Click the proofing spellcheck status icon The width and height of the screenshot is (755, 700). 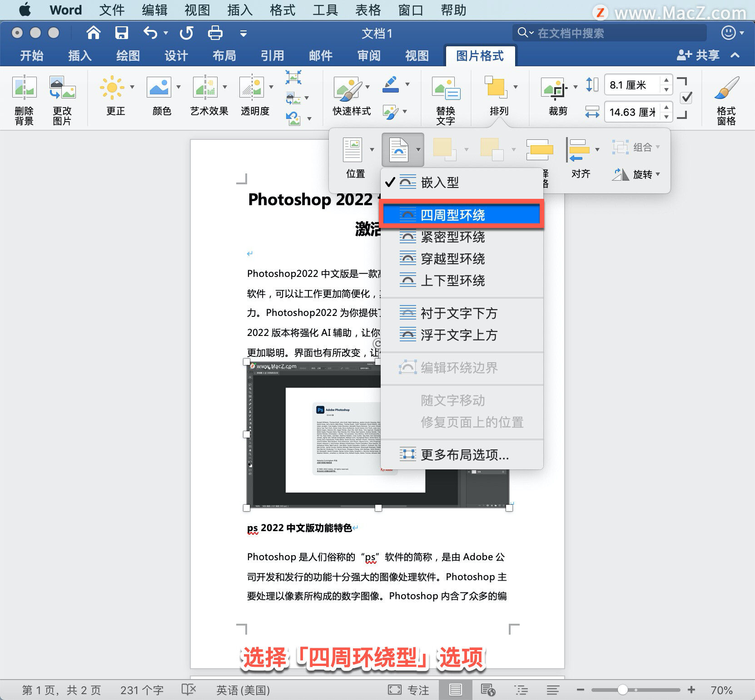189,690
